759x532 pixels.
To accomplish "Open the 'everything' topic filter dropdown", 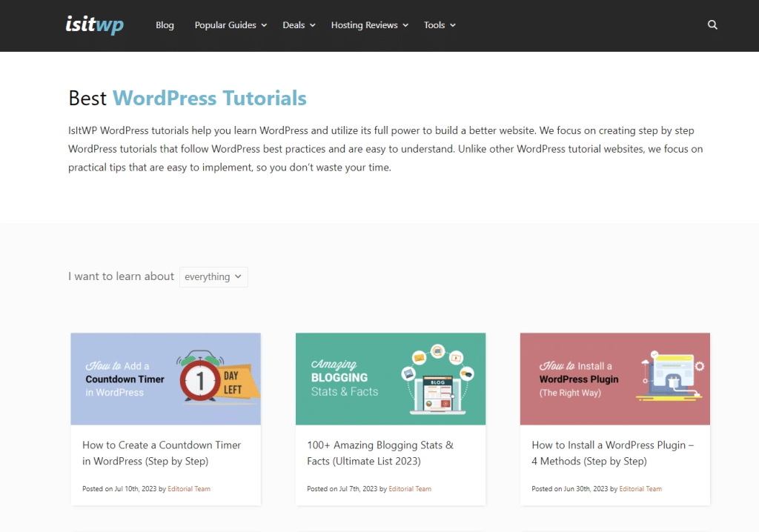I will 213,276.
